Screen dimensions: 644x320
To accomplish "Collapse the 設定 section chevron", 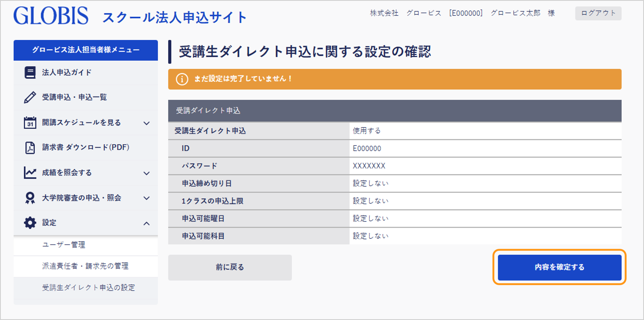I will click(x=147, y=223).
